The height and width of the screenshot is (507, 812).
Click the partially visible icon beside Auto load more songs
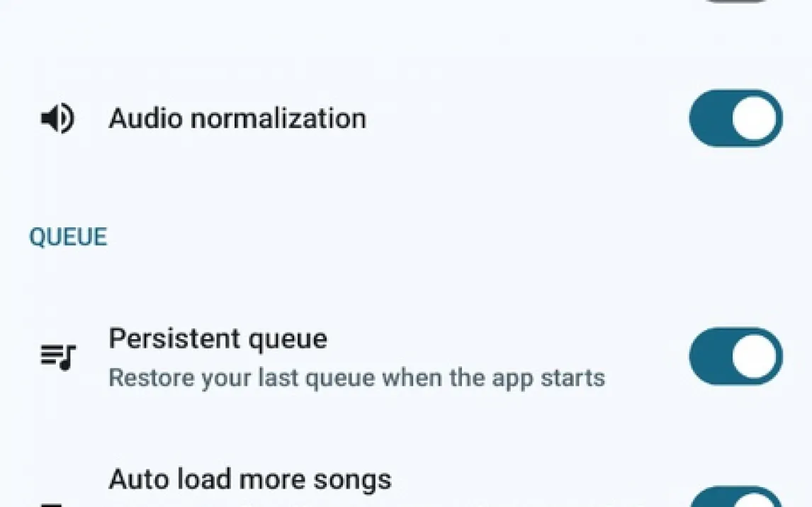pyautogui.click(x=53, y=503)
